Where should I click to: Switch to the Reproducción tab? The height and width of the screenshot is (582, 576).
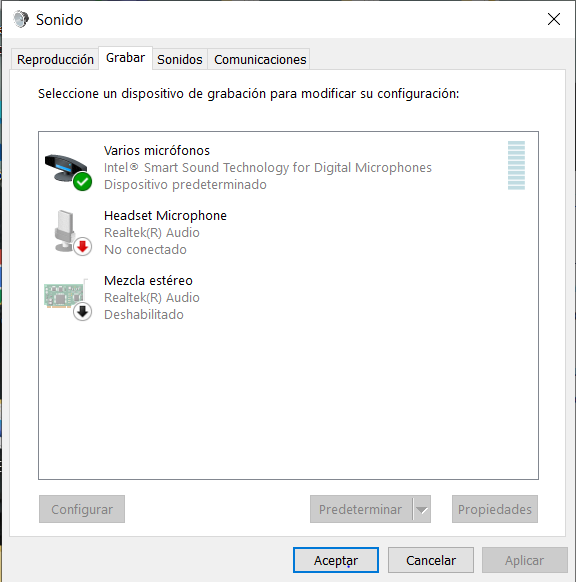(x=55, y=59)
